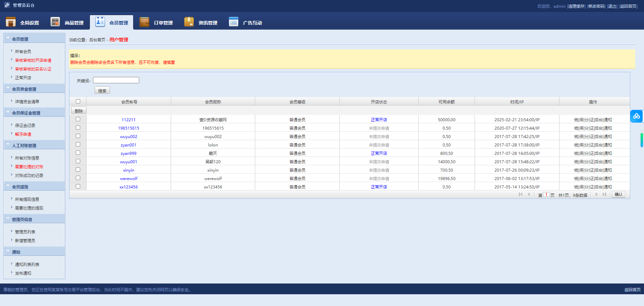Open 所有会员 in the sidebar
Screen dimensions: 644x306
[x=23, y=52]
